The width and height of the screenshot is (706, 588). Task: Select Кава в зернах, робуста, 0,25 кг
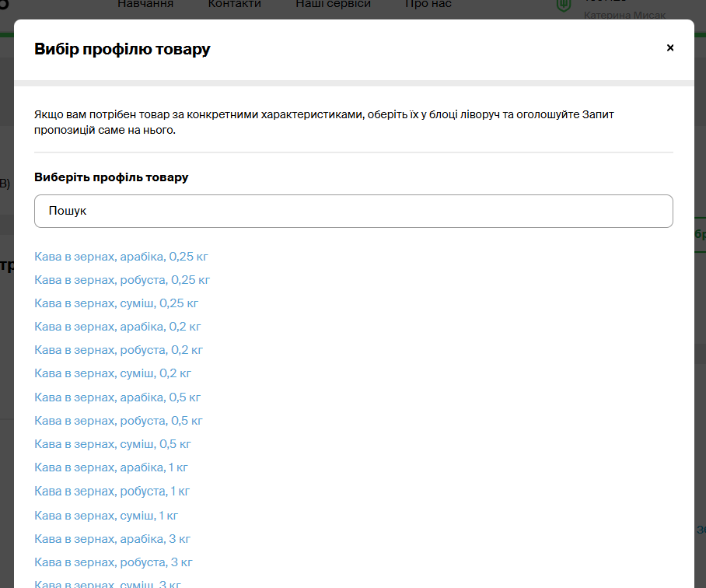pos(122,279)
